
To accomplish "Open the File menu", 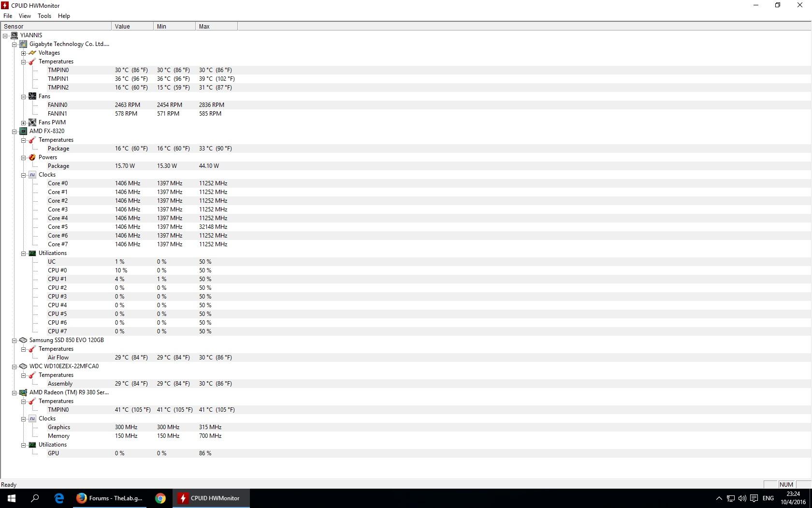I will pyautogui.click(x=8, y=16).
